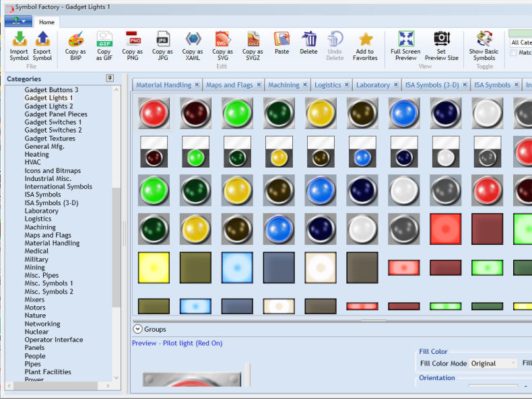Click Categories horizontal scroll right arrow
The image size is (532, 399).
[x=108, y=386]
